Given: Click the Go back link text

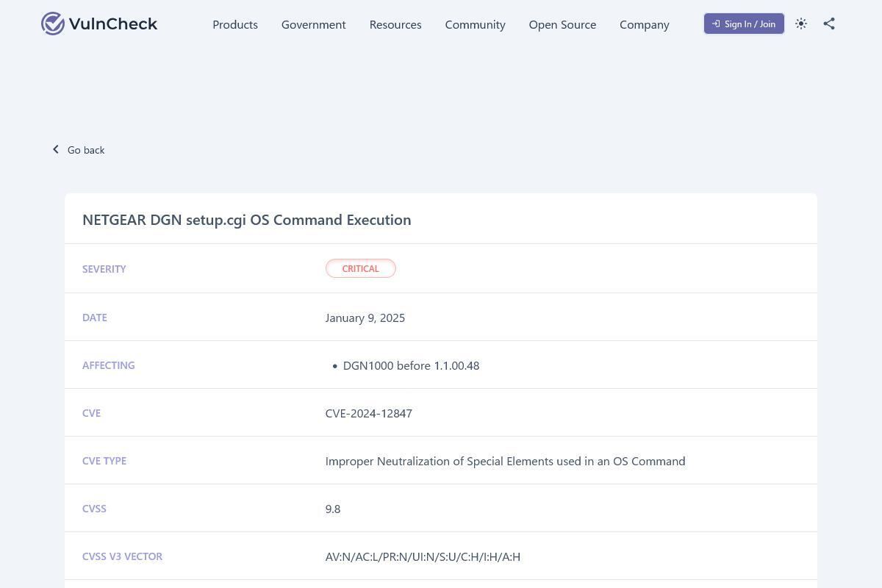Looking at the screenshot, I should 86,150.
